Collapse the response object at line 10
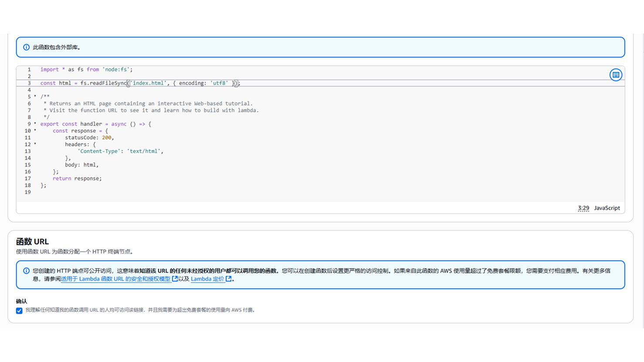644x362 pixels. point(35,130)
